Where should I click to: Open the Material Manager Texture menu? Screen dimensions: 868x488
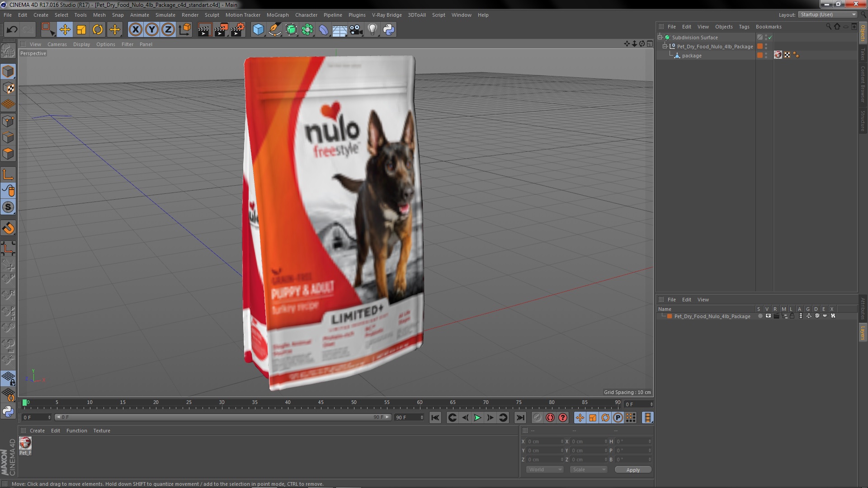pyautogui.click(x=101, y=431)
